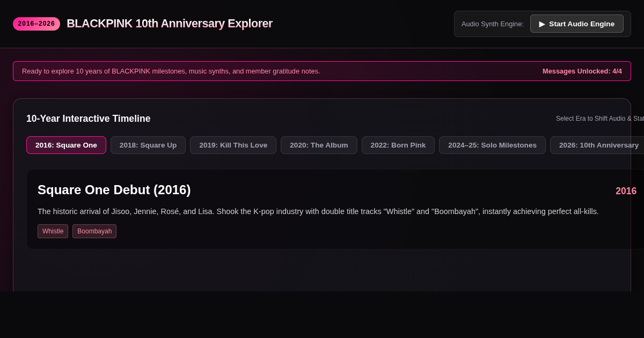Click the 'Ready to explore' status message
The image size is (644, 338).
171,71
